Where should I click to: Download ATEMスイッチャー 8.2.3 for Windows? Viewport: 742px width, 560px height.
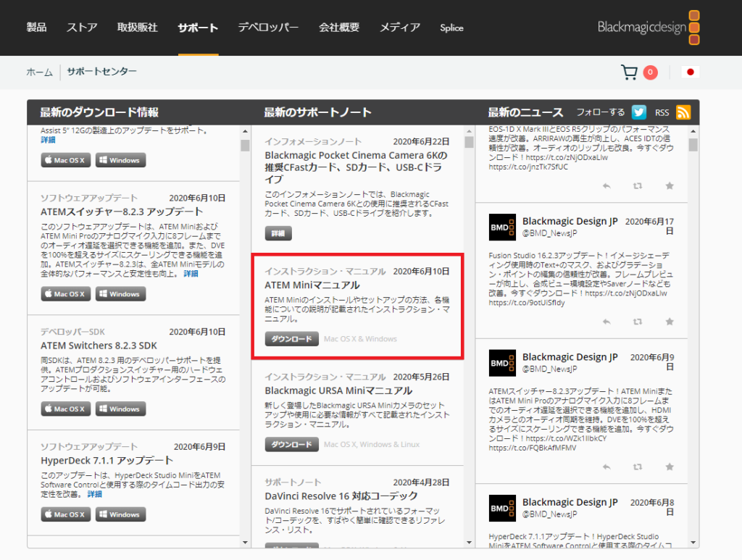click(x=121, y=293)
